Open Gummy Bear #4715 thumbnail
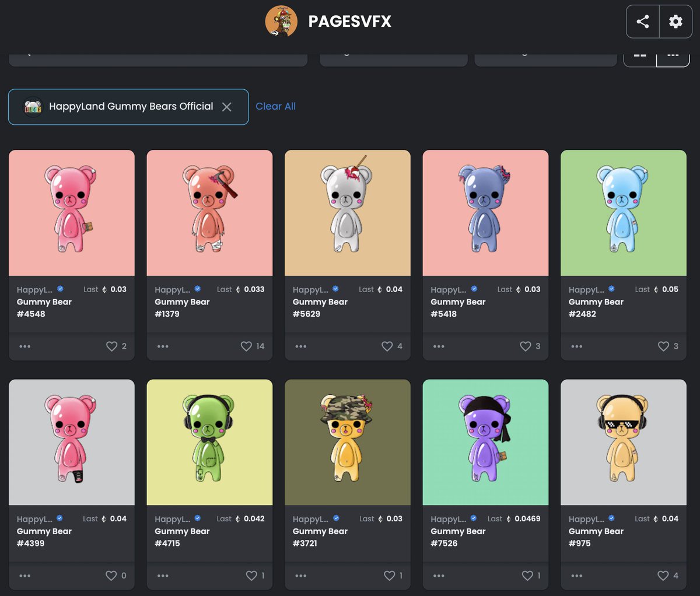This screenshot has height=596, width=700. tap(209, 442)
